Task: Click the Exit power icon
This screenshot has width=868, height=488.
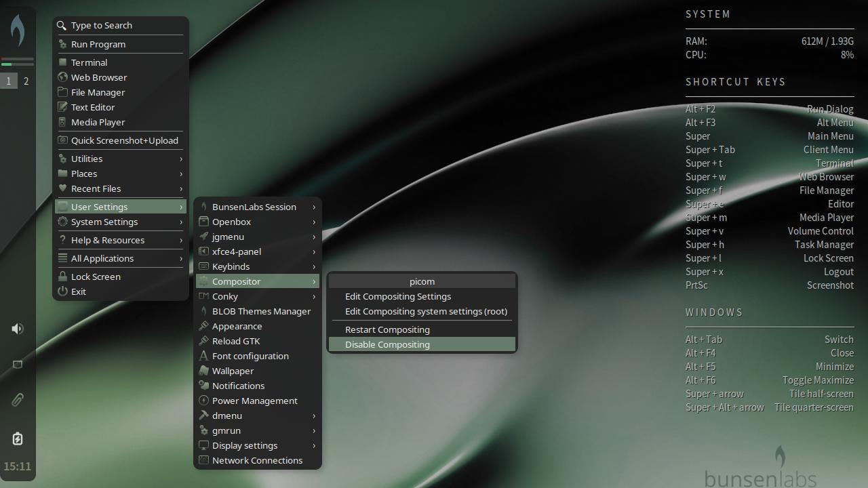Action: point(63,291)
